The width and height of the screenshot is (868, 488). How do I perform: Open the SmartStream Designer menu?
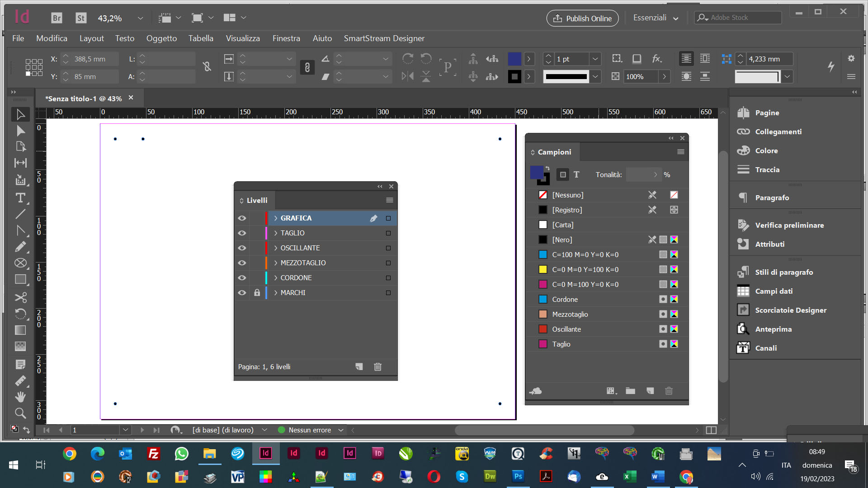(x=384, y=38)
